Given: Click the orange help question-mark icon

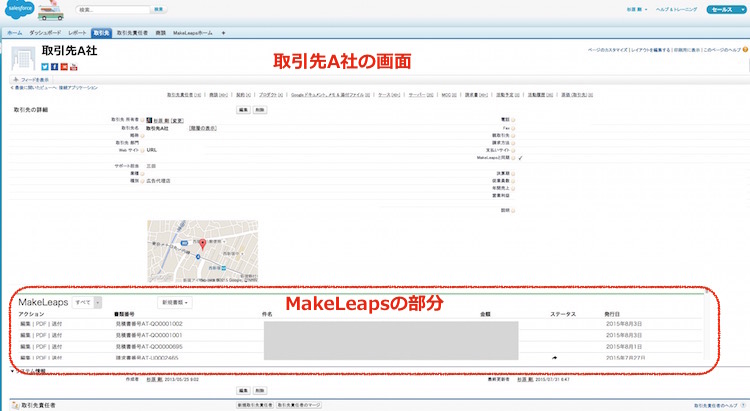Looking at the screenshot, I should (745, 49).
